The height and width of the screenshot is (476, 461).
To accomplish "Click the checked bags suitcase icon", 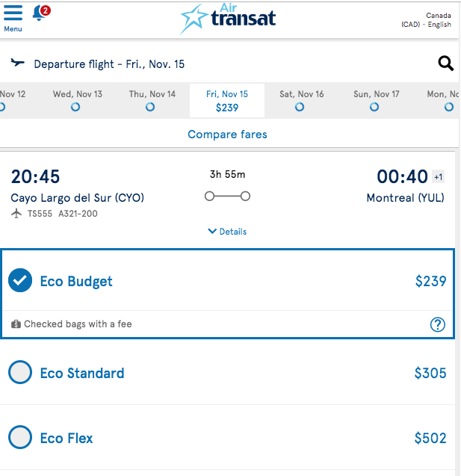I will pyautogui.click(x=16, y=324).
